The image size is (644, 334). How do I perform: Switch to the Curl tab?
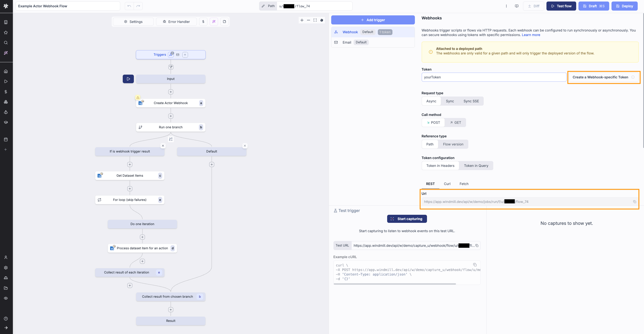click(447, 184)
